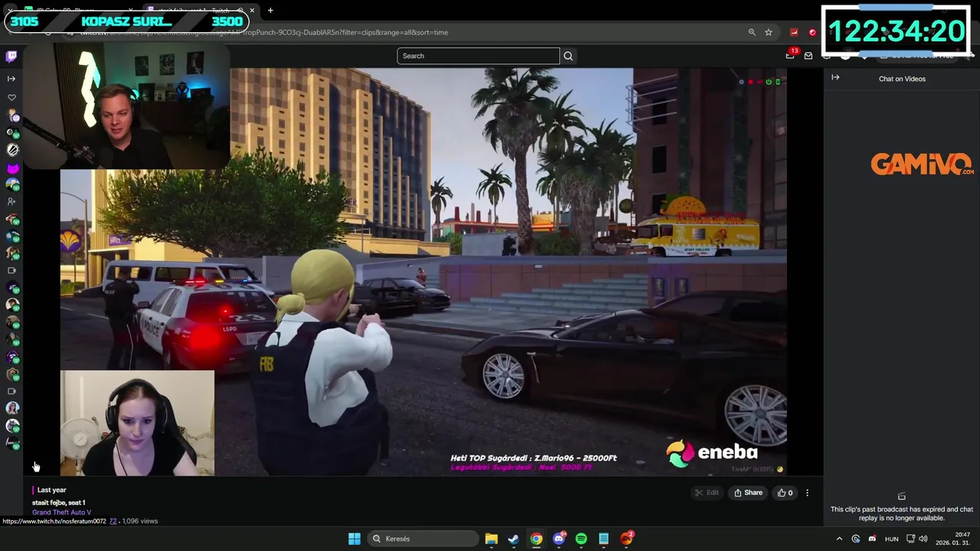Open the whispers envelope icon
The image size is (980, 551).
tap(808, 56)
